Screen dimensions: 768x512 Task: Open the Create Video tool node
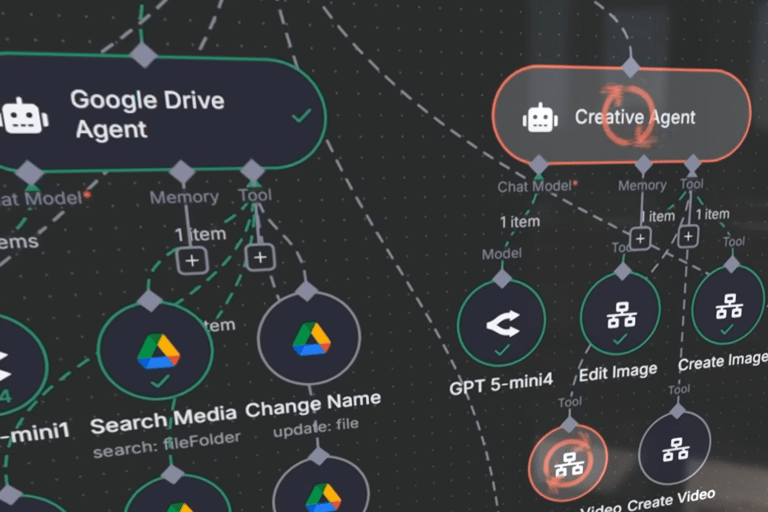pyautogui.click(x=675, y=448)
